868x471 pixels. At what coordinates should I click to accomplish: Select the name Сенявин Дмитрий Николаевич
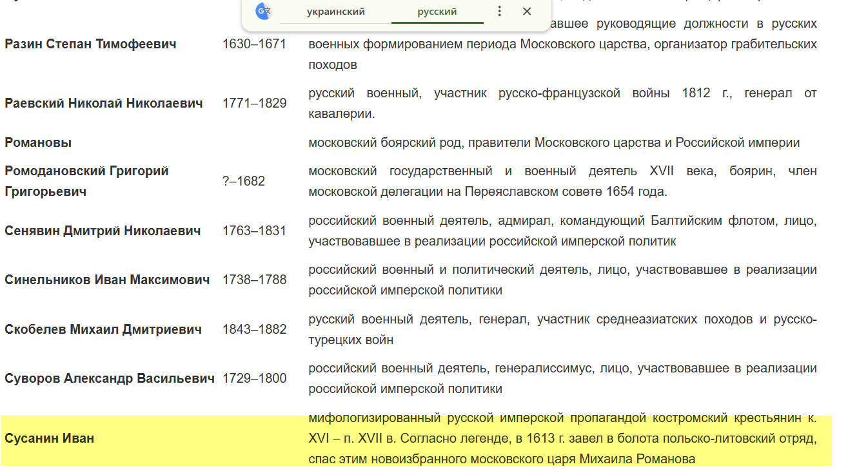103,231
